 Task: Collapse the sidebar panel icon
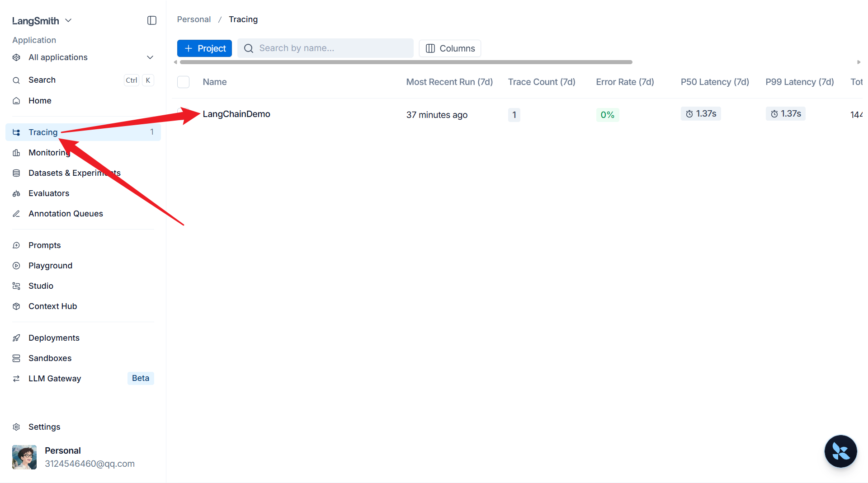[x=152, y=20]
